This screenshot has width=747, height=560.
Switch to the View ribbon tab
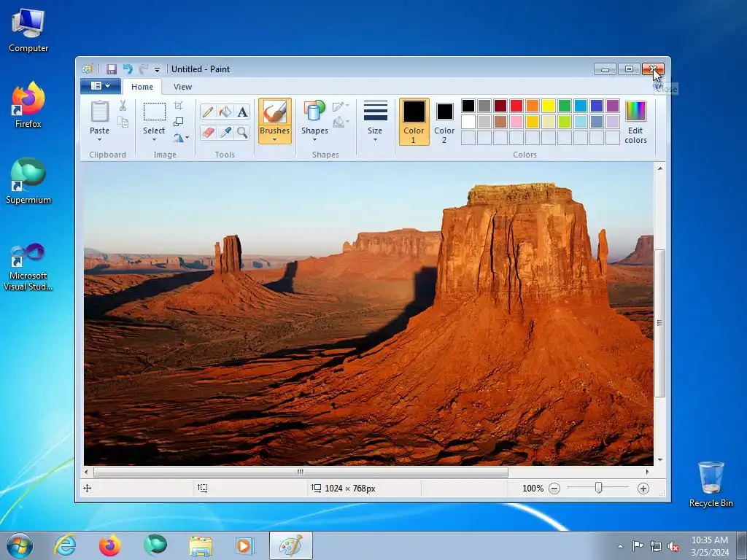(x=182, y=87)
